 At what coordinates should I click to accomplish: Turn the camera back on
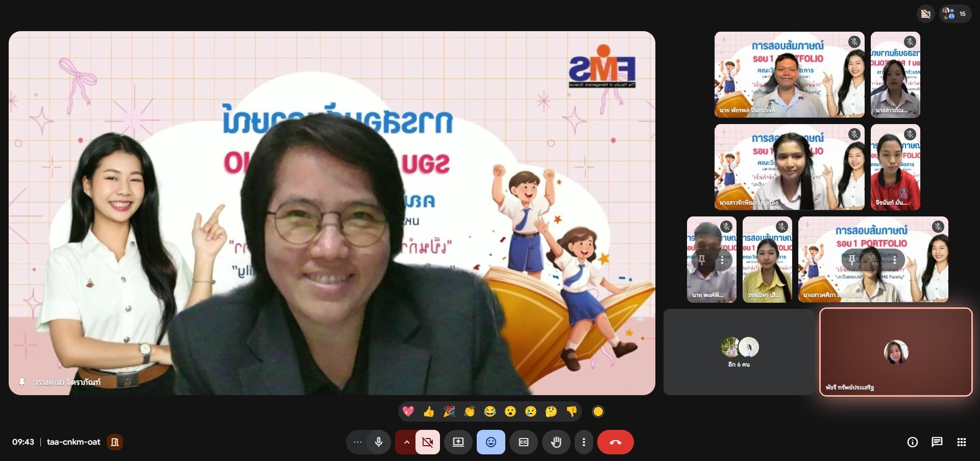[428, 442]
